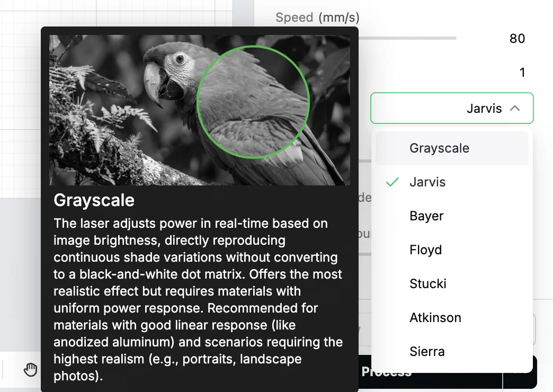
Task: Click the green magnifier circle on parrot
Action: pyautogui.click(x=253, y=102)
